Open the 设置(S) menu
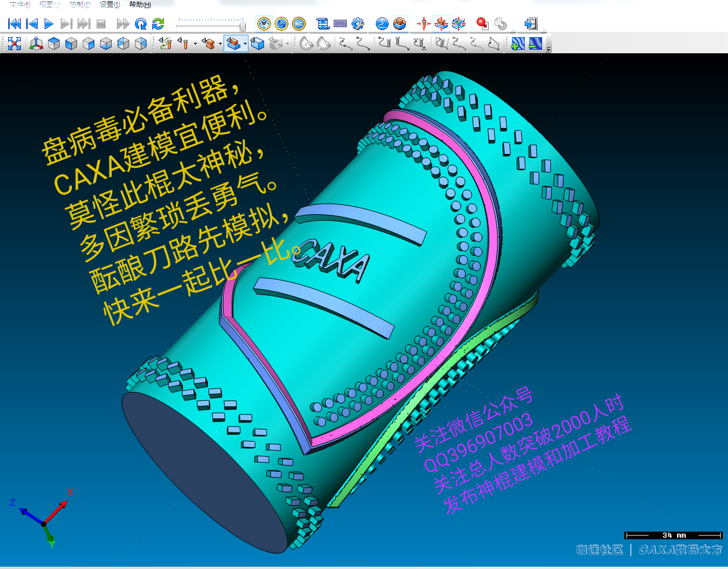728x569 pixels. point(109,5)
